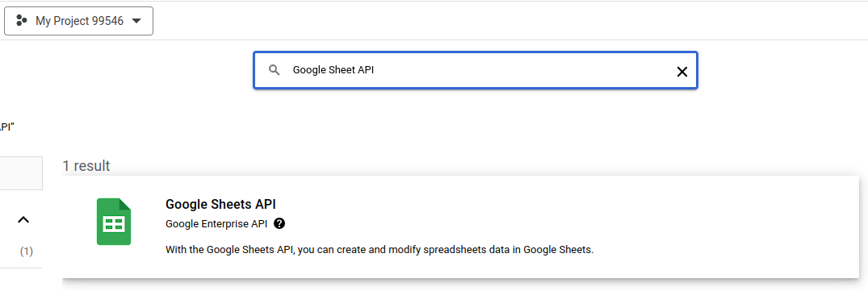Click the project hexagon dots icon
Image resolution: width=868 pixels, height=291 pixels.
click(x=22, y=21)
